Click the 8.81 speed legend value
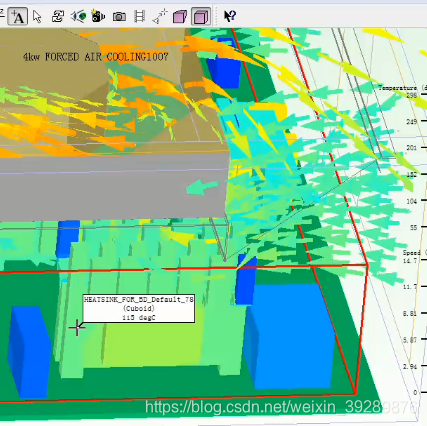 point(410,313)
